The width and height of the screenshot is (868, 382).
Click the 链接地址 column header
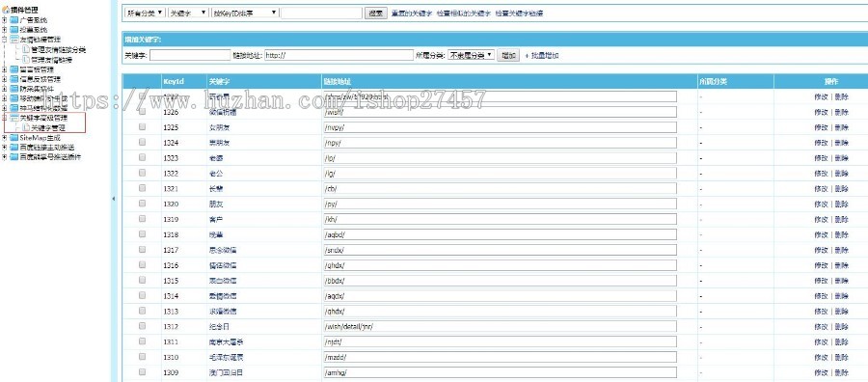point(338,81)
